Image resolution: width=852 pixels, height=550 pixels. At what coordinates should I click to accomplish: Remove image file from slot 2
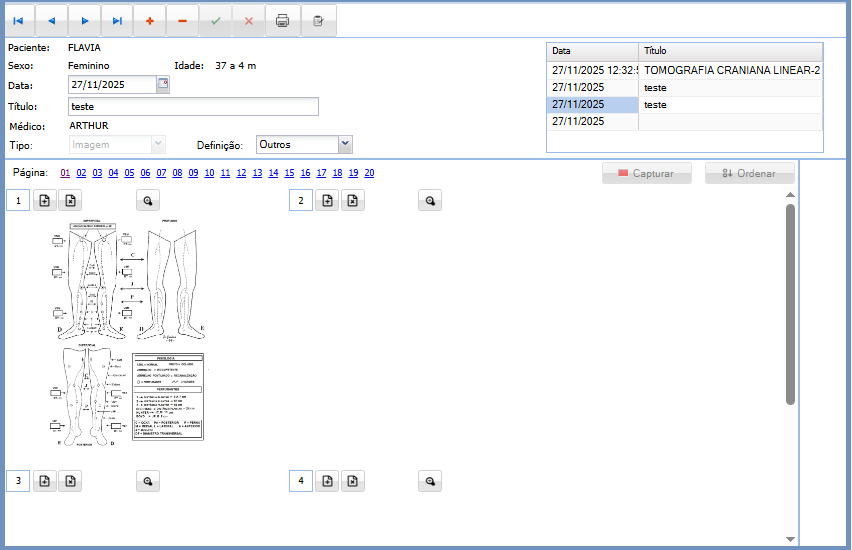coord(352,201)
